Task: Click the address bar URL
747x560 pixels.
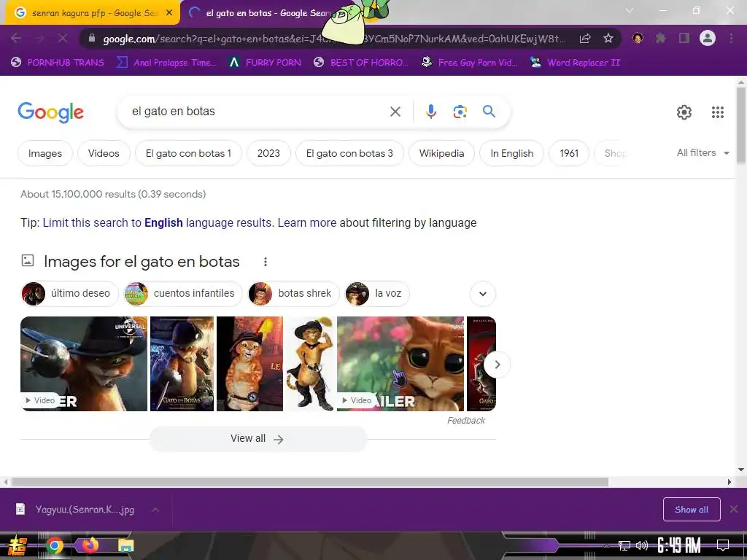Action: point(333,39)
